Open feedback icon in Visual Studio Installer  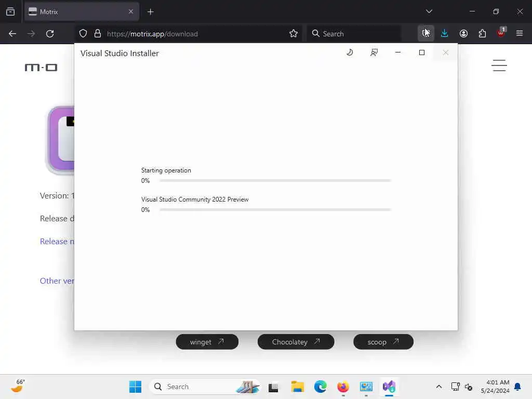point(374,52)
